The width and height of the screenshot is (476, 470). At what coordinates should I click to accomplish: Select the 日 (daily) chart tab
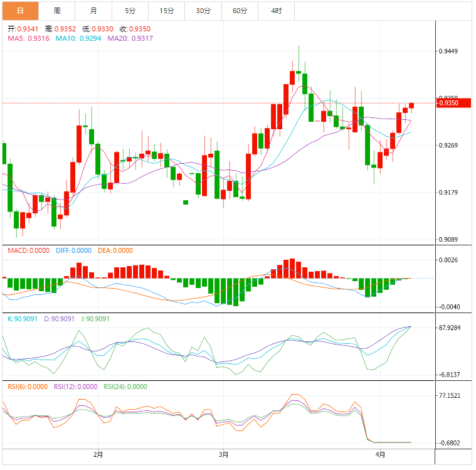19,11
